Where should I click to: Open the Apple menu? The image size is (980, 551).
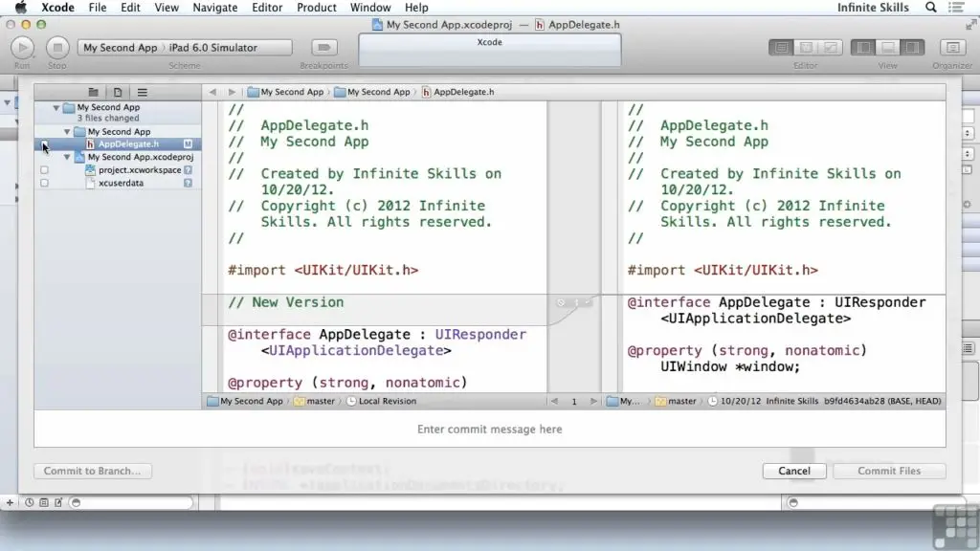(x=21, y=8)
